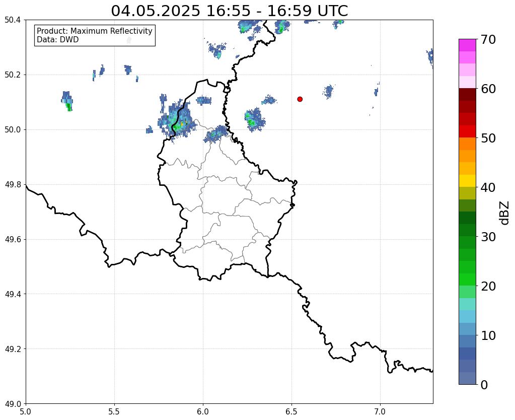Click longitude tick label 6.5
515x420 pixels.
click(291, 412)
